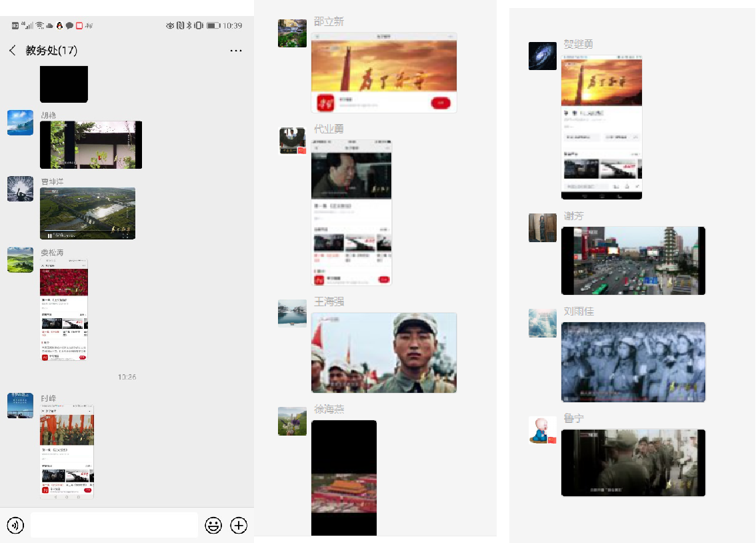Open 鲁宁's marching soldiers image
This screenshot has width=756, height=543.
point(633,463)
